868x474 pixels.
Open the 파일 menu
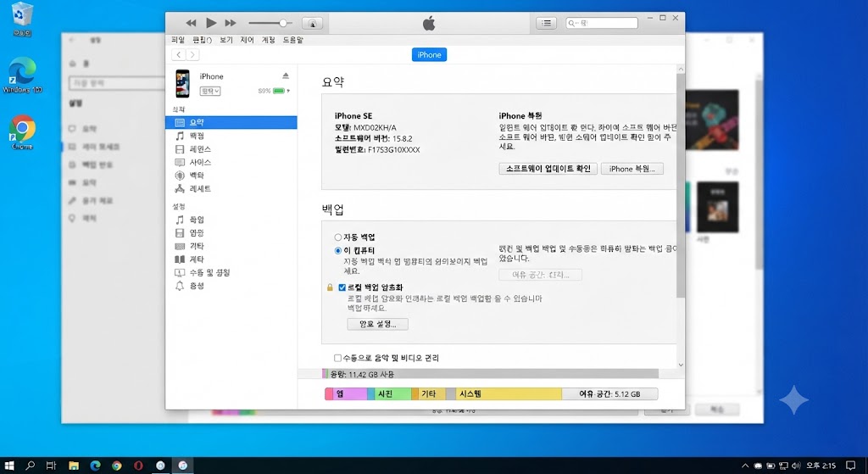pos(178,40)
